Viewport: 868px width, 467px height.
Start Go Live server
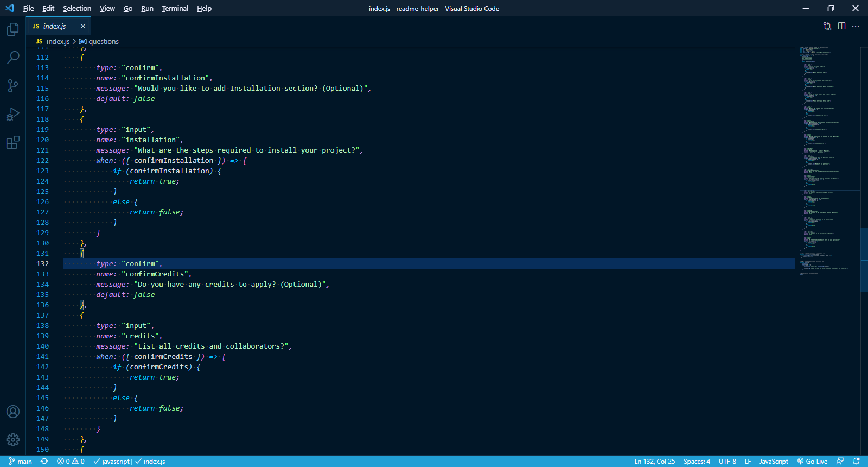pos(812,461)
